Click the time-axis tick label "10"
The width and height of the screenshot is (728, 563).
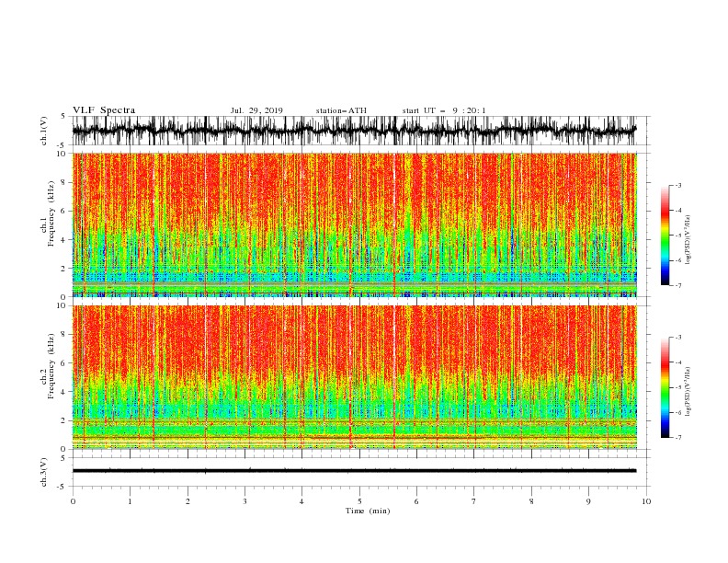[646, 501]
